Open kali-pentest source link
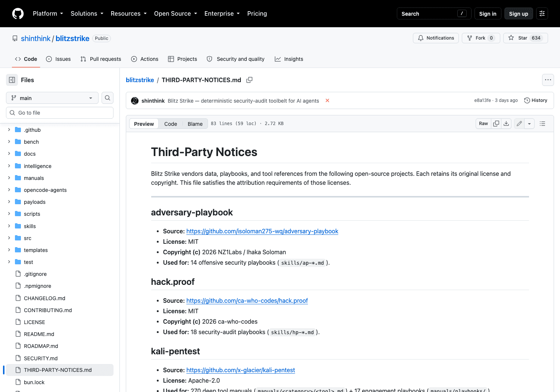Screen dimensions: 560x392 240,370
